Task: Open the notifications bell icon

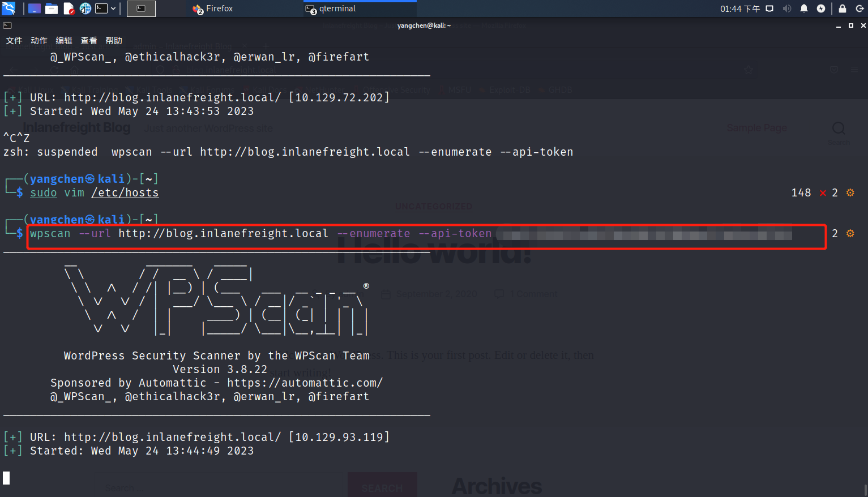Action: coord(804,8)
